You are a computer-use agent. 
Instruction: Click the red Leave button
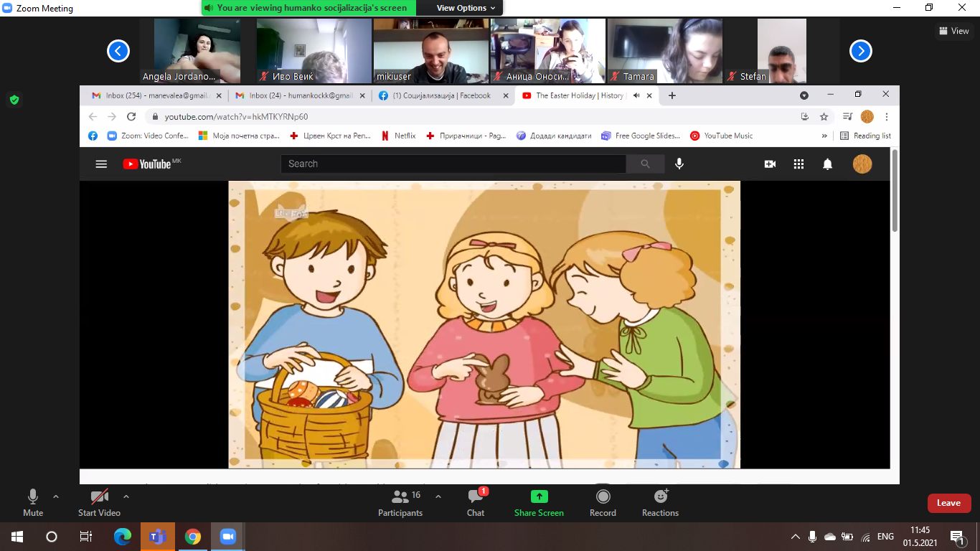click(x=948, y=503)
